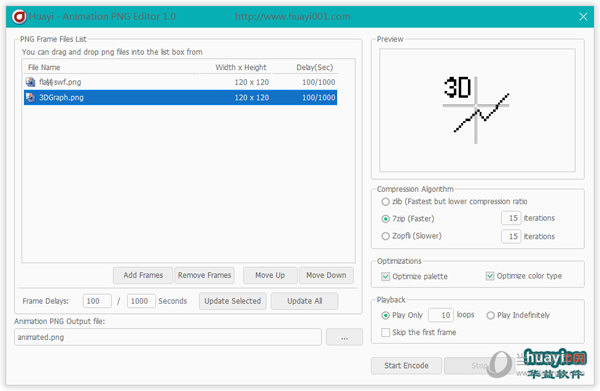The height and width of the screenshot is (391, 600).
Task: Click the Width x Height column header
Action: click(x=241, y=67)
